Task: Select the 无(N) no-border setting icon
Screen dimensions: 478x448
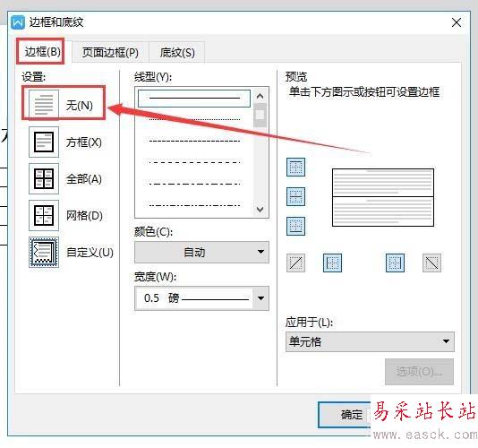Action: 44,105
